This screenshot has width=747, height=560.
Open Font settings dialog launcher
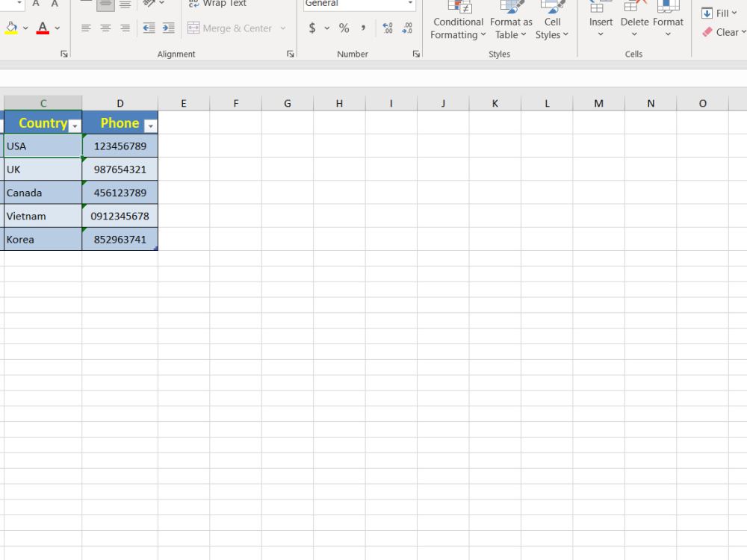click(x=63, y=55)
